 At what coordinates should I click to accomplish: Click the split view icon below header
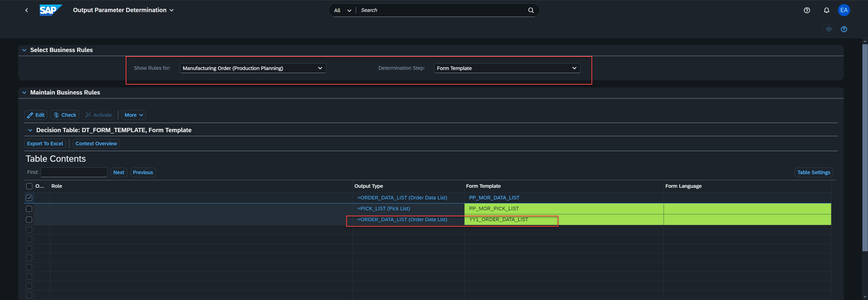tap(829, 29)
